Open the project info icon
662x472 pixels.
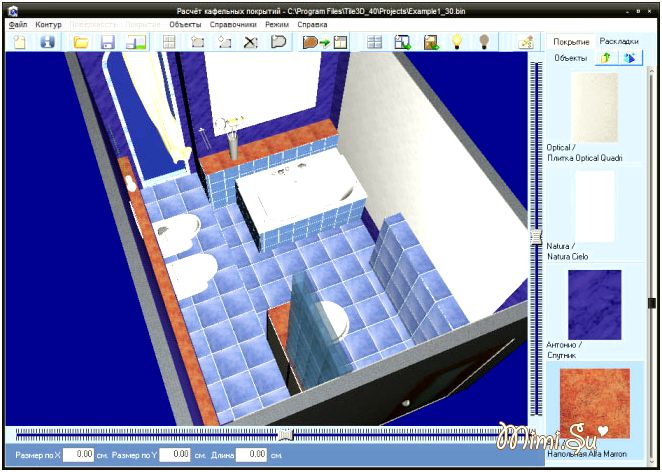[x=46, y=42]
